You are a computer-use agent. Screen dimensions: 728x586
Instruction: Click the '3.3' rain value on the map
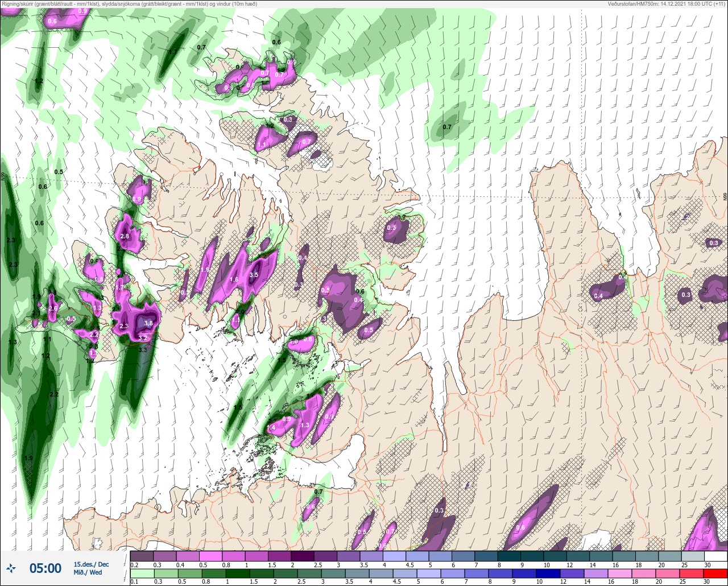(x=143, y=350)
